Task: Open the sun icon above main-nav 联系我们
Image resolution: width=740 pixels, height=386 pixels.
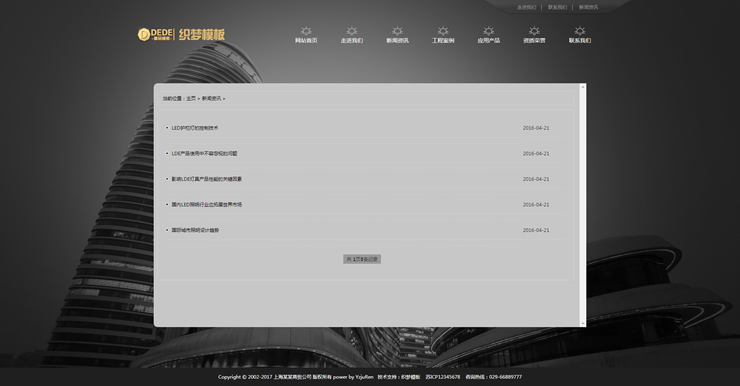Action: click(580, 31)
